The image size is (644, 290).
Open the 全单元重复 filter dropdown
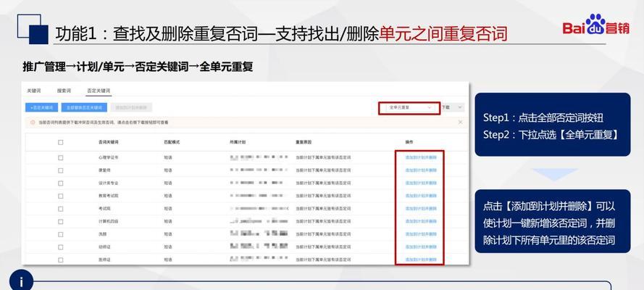coord(409,107)
